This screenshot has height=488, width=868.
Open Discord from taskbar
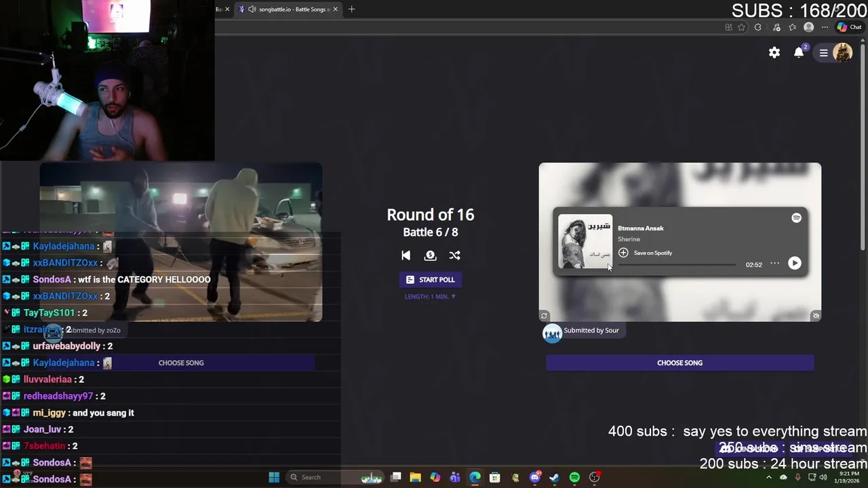535,477
